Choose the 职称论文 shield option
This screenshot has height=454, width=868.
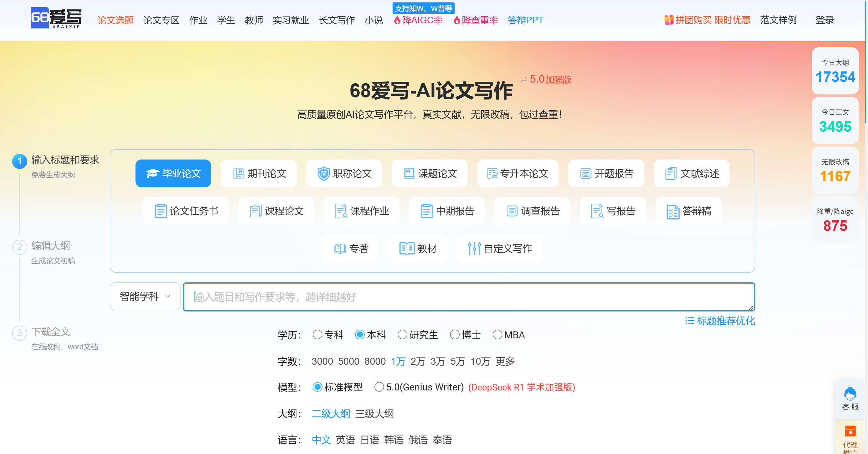click(x=344, y=173)
